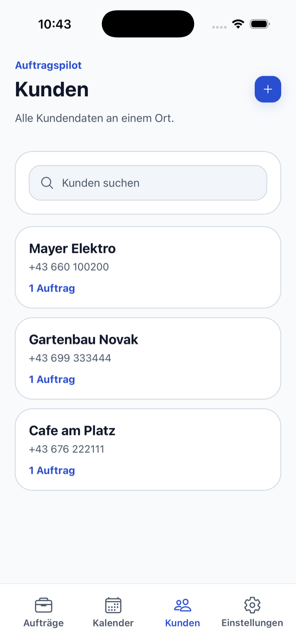This screenshot has height=644, width=296.
Task: Click the 1 Auftrag link under Cafe am Platz
Action: (x=52, y=470)
